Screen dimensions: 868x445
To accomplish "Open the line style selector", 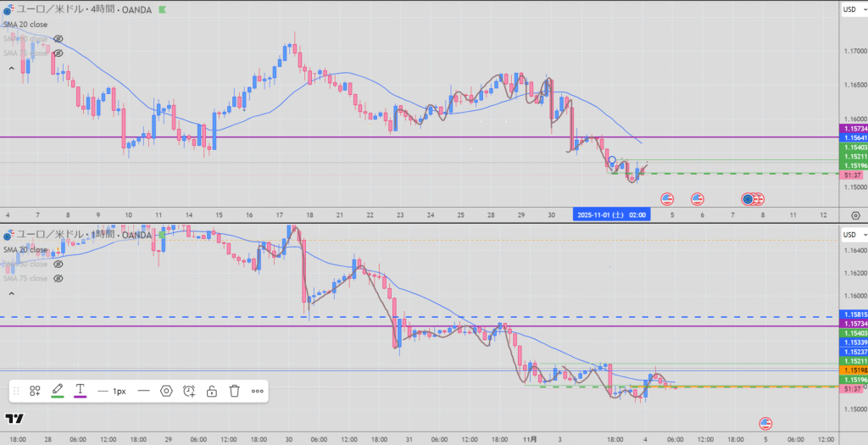I will click(x=143, y=391).
